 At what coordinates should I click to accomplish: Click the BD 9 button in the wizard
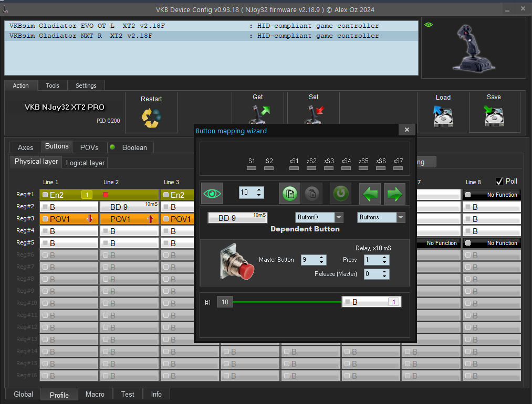237,218
